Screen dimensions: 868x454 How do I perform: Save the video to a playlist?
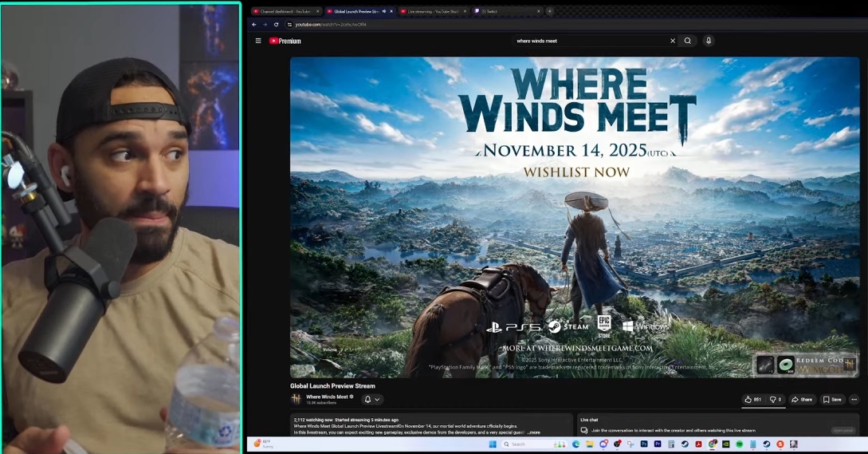click(832, 400)
